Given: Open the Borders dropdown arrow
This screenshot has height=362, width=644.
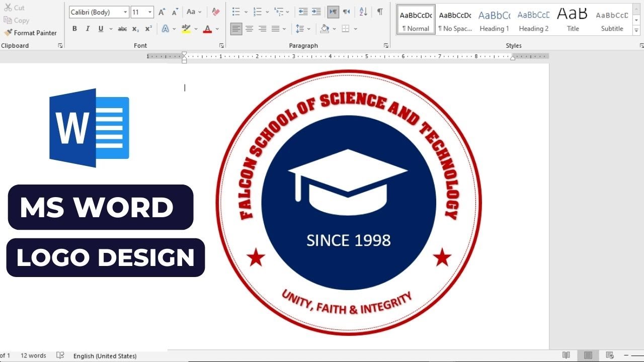Looking at the screenshot, I should [x=356, y=29].
